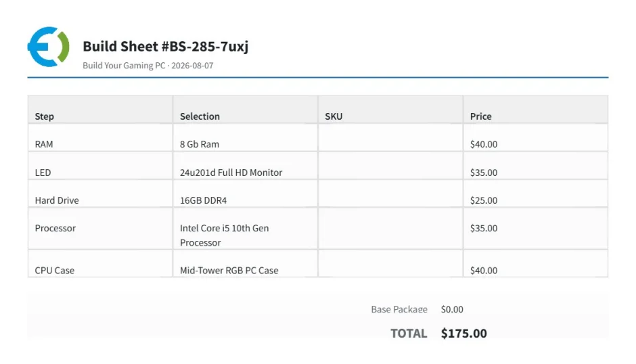Image resolution: width=636 pixels, height=364 pixels.
Task: Click the Base Package $0.00 amount
Action: pyautogui.click(x=452, y=309)
